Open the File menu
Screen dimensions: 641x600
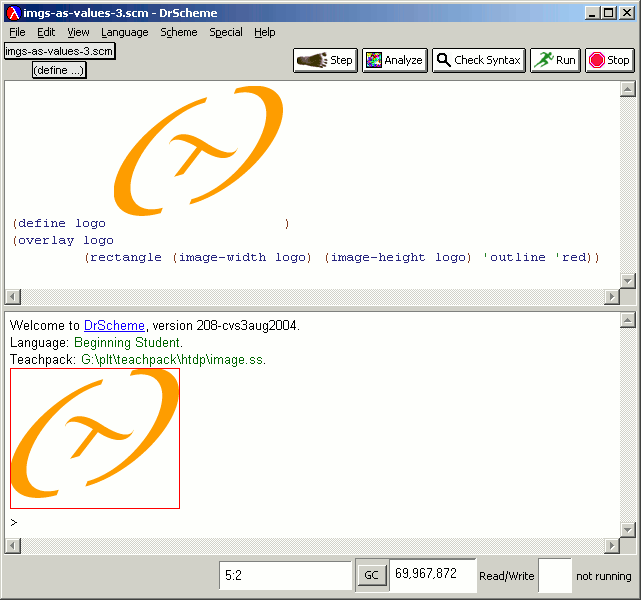(17, 32)
